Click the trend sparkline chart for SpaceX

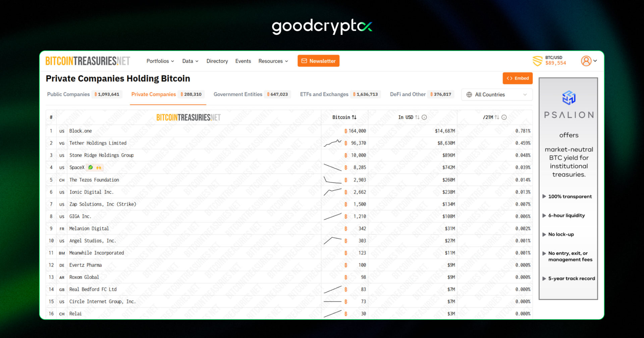pyautogui.click(x=332, y=167)
